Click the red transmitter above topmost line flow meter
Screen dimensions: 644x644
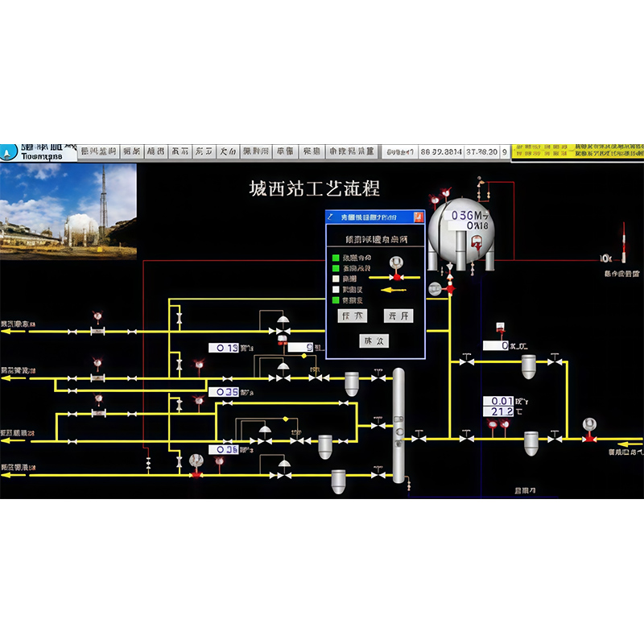point(97,316)
